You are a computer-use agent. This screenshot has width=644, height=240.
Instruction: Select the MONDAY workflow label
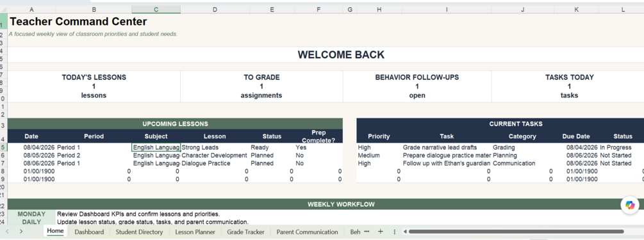point(31,214)
